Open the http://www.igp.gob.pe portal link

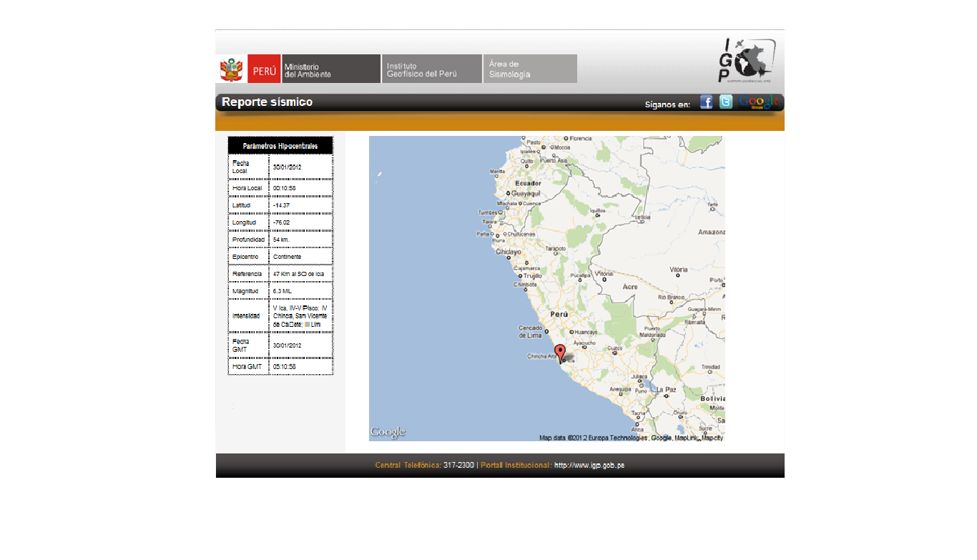589,466
